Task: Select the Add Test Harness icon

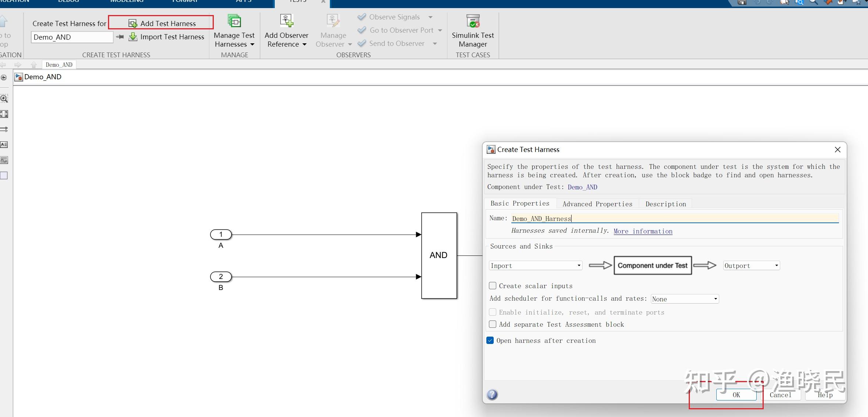Action: (133, 22)
